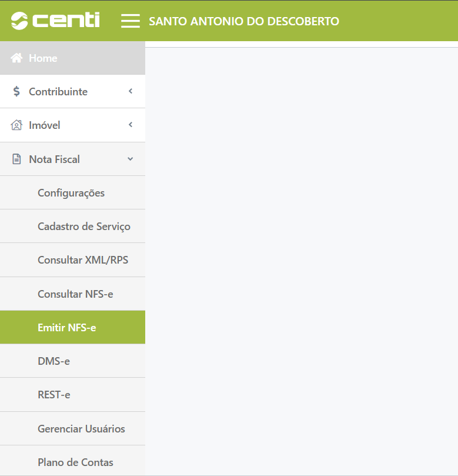
Task: Go to Home in sidebar
Action: 43,58
